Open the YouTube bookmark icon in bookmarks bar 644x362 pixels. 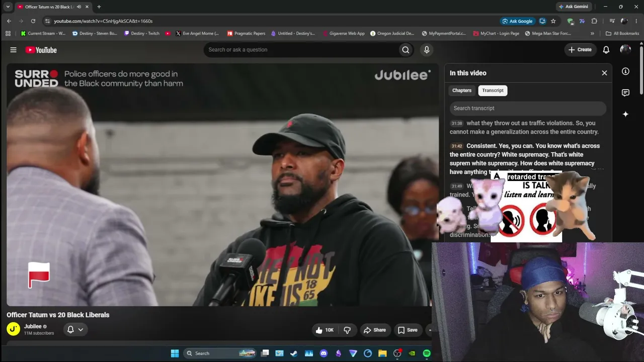(168, 34)
